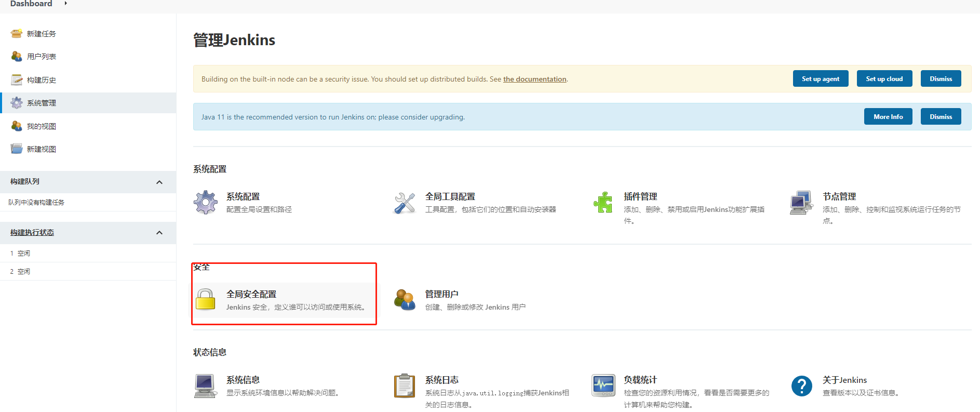Open the 系统日志 link
The image size is (980, 412).
(442, 380)
